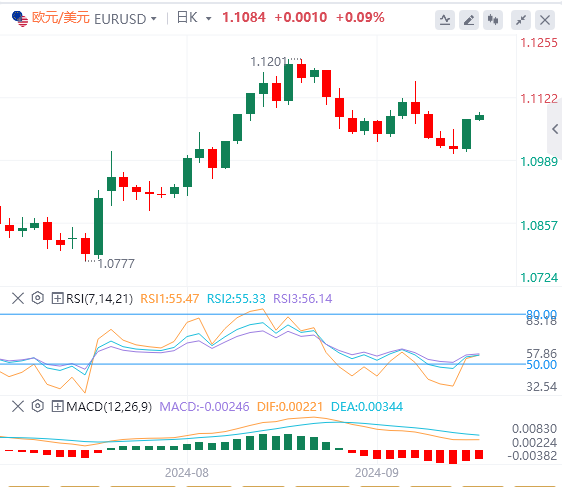
Task: Open MACD indicator settings gear
Action: pyautogui.click(x=38, y=406)
